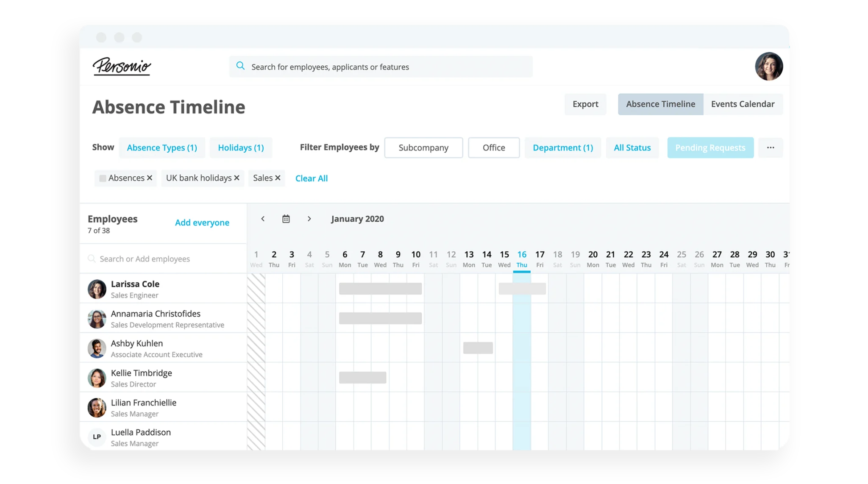Toggle the Pending Requests filter
Image resolution: width=868 pixels, height=484 pixels.
coord(710,147)
